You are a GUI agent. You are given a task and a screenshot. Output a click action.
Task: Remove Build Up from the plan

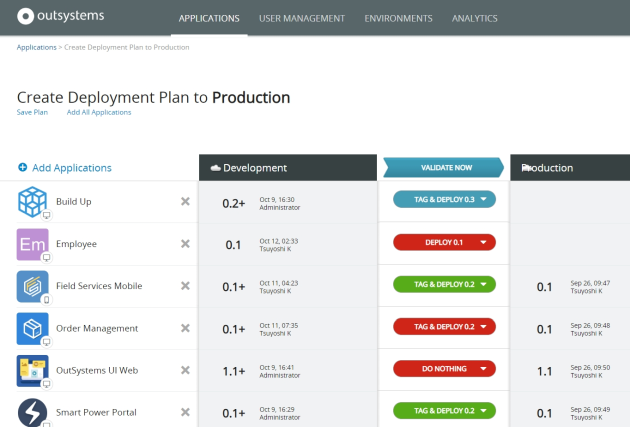[x=185, y=201]
